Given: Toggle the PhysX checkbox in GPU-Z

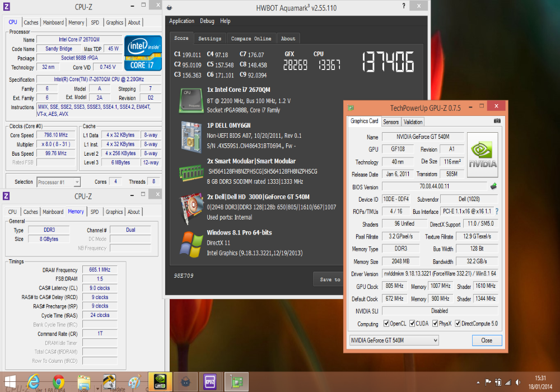Looking at the screenshot, I should pyautogui.click(x=435, y=324).
